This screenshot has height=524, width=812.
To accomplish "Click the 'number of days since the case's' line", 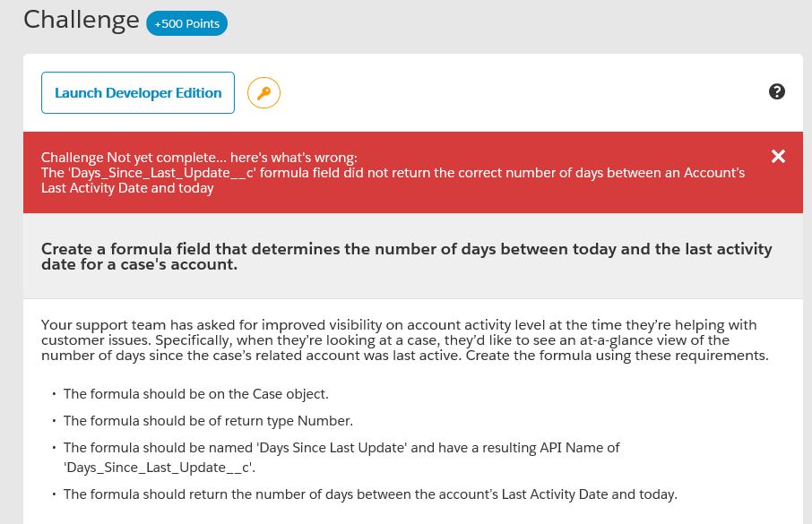I will click(404, 355).
